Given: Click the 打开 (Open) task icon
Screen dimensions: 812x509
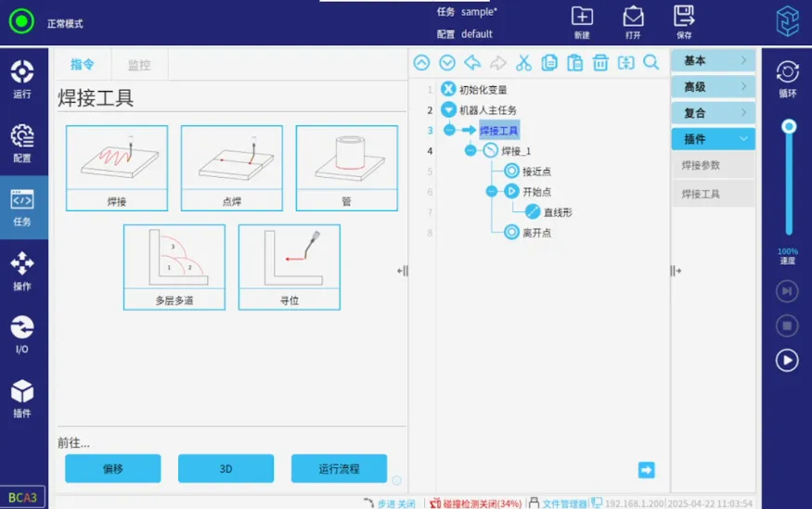Looking at the screenshot, I should click(x=633, y=23).
